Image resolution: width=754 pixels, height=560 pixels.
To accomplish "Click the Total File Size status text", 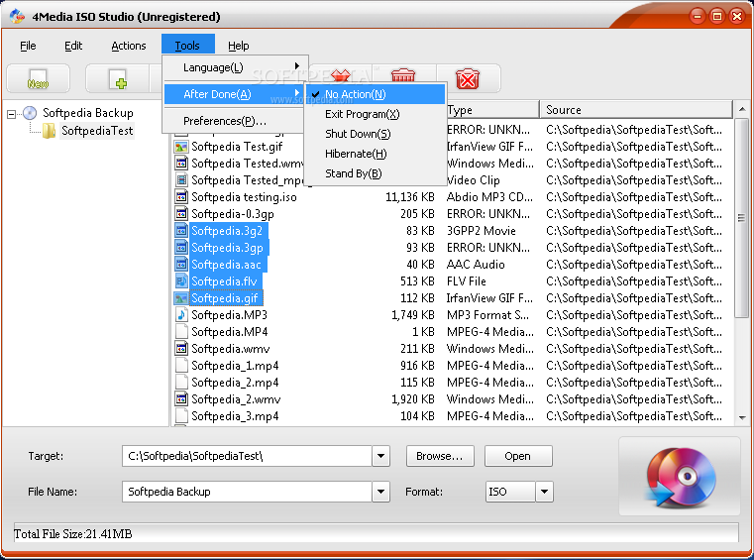I will (73, 534).
